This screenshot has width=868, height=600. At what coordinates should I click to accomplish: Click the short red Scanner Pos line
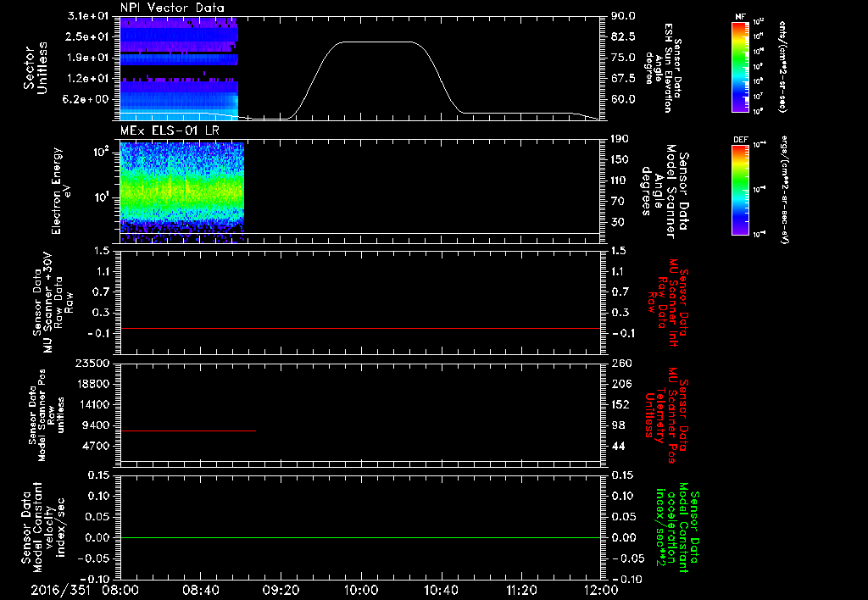[x=187, y=431]
